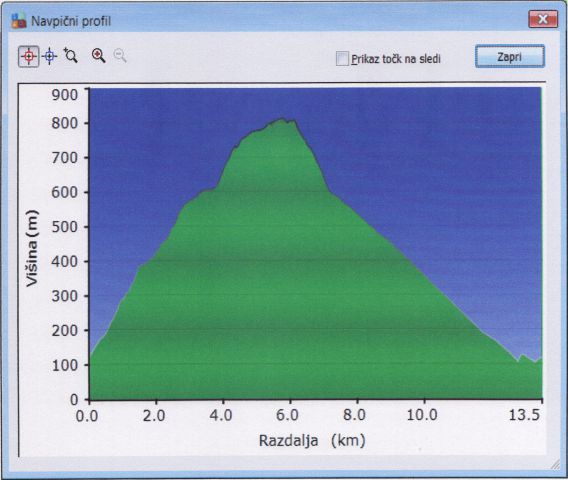Click the Razdalja (km) axis title
The image size is (568, 480).
[312, 441]
